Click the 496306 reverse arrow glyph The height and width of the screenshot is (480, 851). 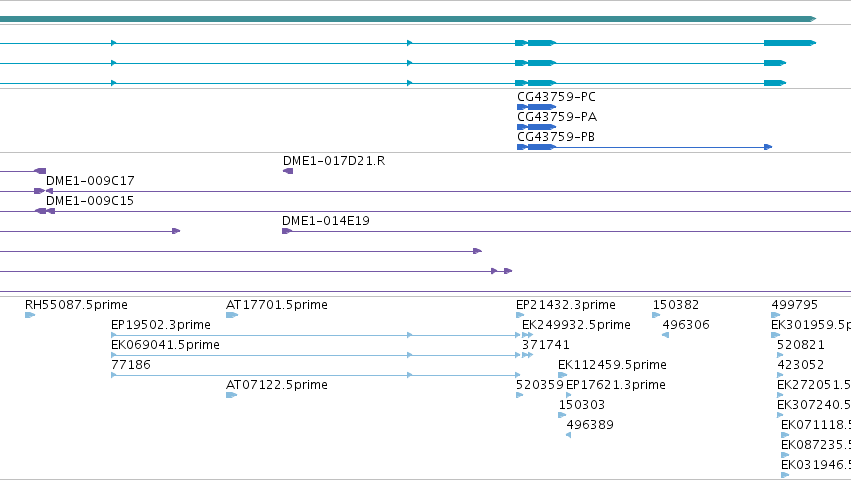pos(665,335)
